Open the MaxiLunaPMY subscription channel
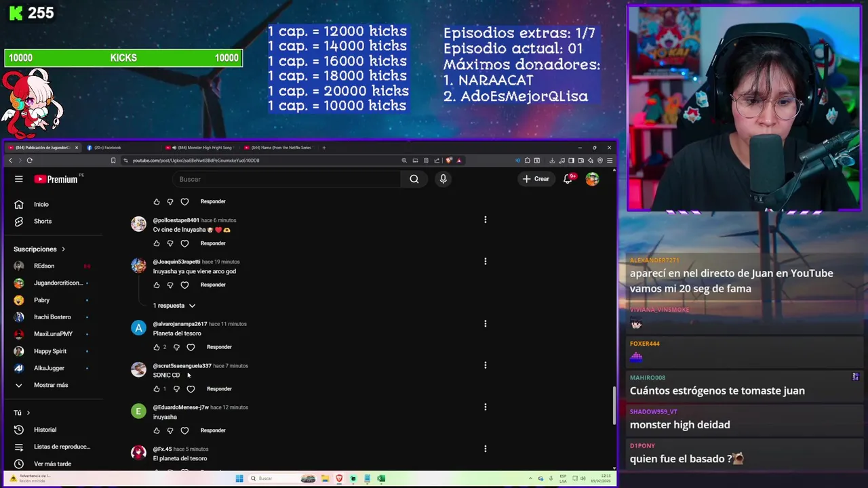 [53, 334]
